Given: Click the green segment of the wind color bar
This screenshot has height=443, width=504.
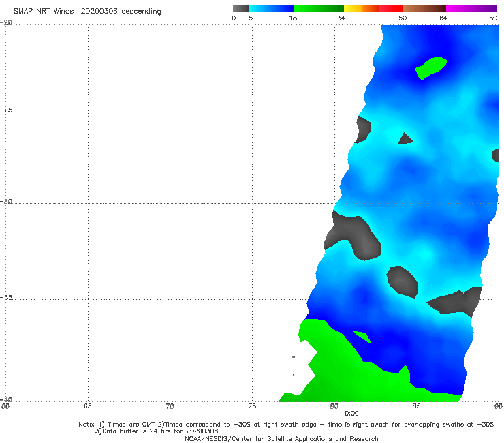Looking at the screenshot, I should tap(319, 8).
